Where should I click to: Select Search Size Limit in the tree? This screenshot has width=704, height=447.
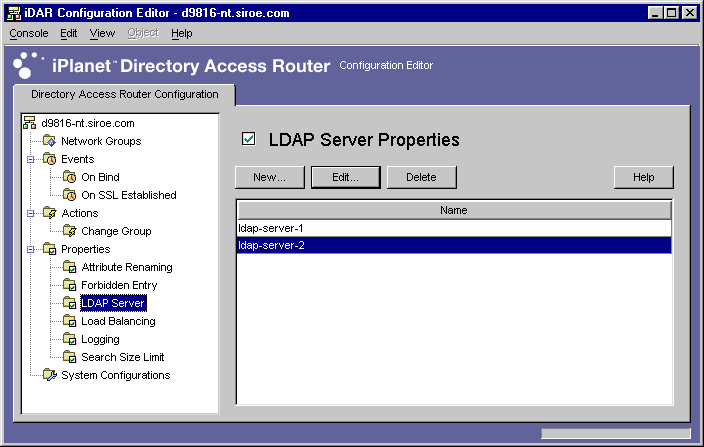(x=123, y=357)
